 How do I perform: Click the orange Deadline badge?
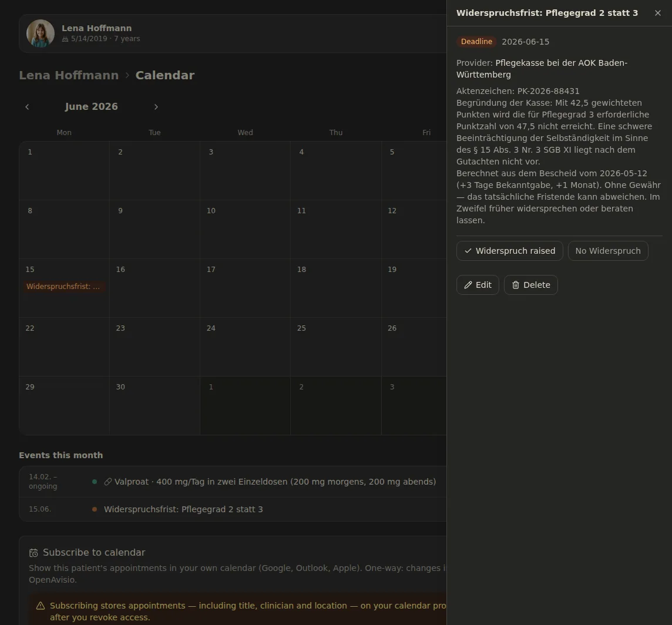[x=476, y=42]
